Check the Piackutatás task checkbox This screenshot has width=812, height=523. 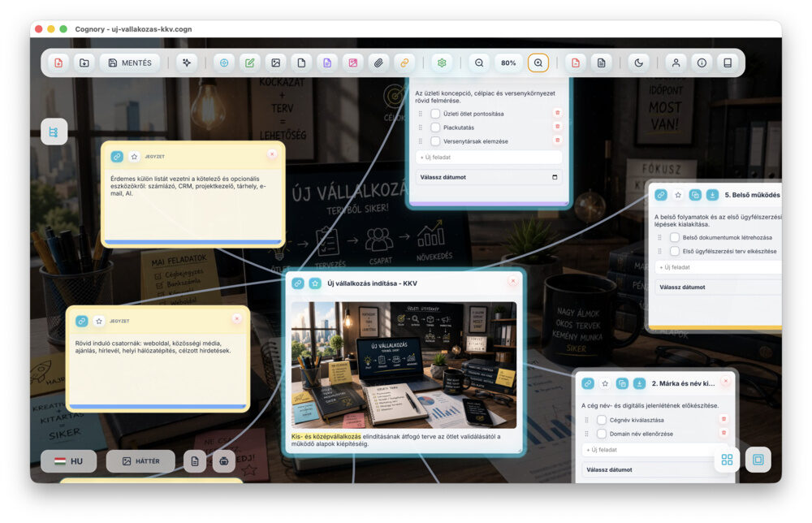(x=435, y=128)
